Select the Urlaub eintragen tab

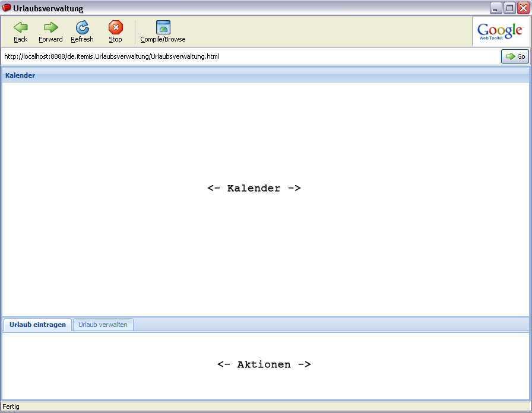(37, 325)
